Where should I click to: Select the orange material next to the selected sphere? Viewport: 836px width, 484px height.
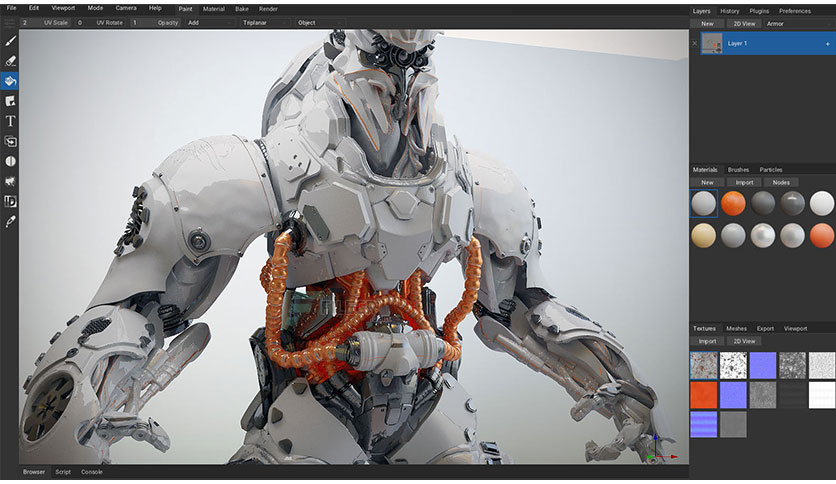(x=733, y=204)
